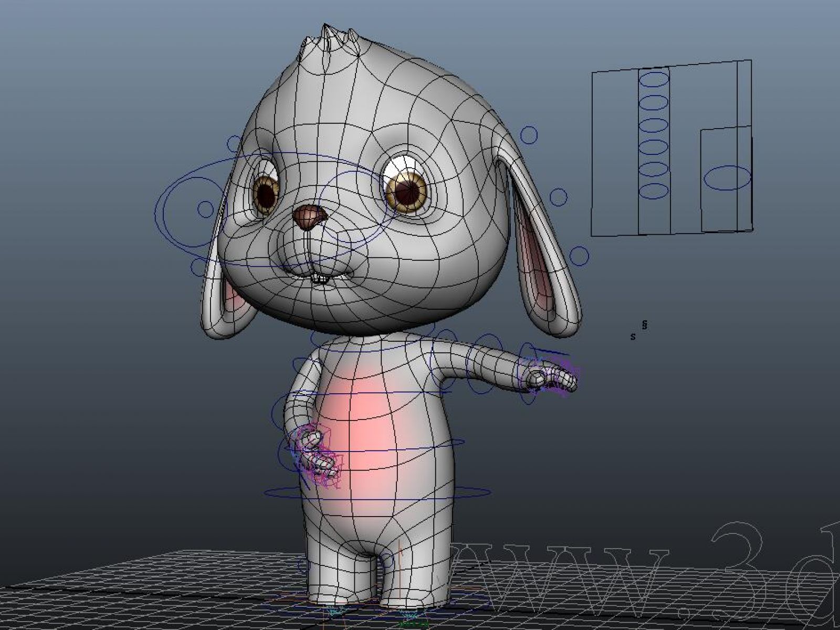Image resolution: width=840 pixels, height=630 pixels.
Task: Select the small 's' marker below the '§' symbol
Action: click(x=633, y=337)
